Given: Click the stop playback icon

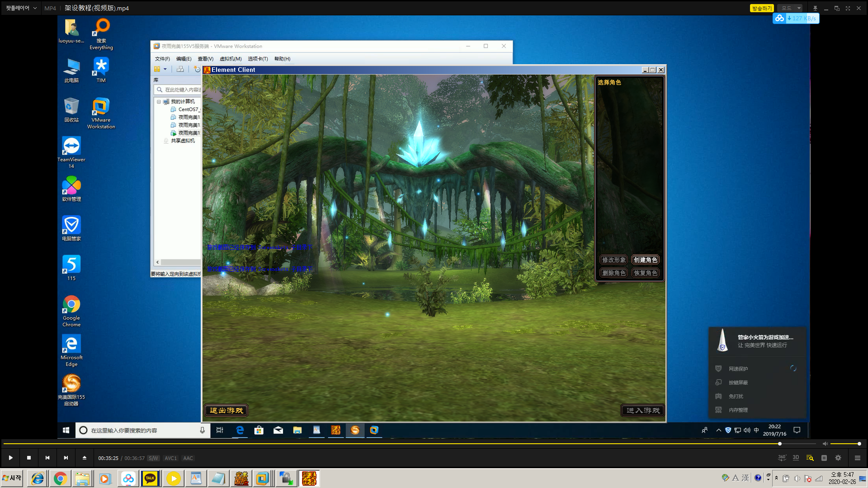Looking at the screenshot, I should point(29,458).
